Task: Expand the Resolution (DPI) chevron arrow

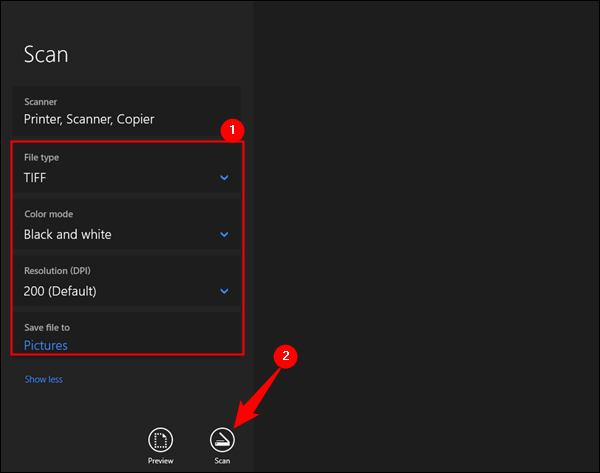Action: tap(224, 292)
